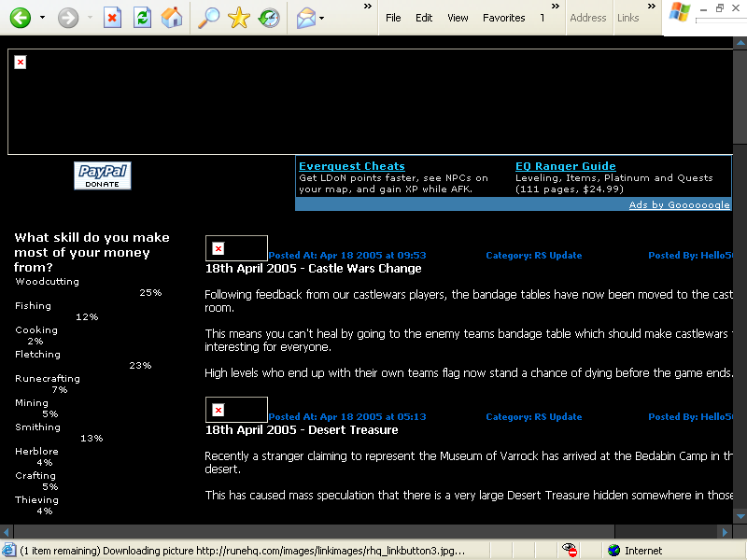This screenshot has height=560, width=747.
Task: Open the Mail button dropdown arrow
Action: [x=322, y=18]
